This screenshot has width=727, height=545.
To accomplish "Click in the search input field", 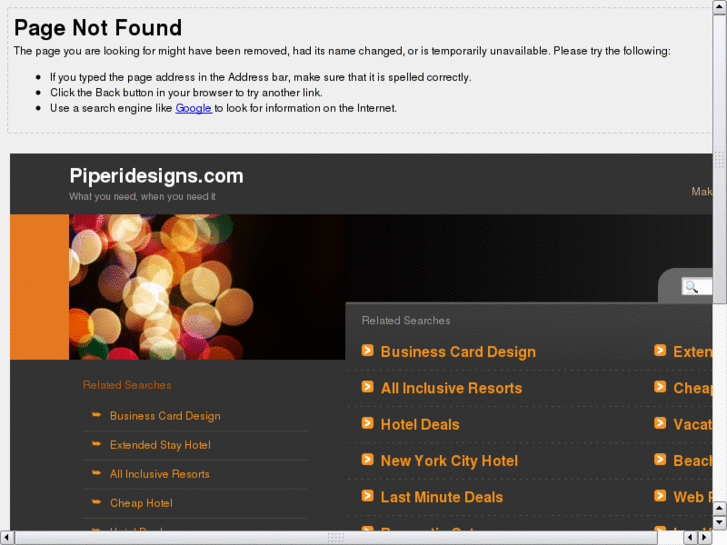I will click(x=696, y=287).
